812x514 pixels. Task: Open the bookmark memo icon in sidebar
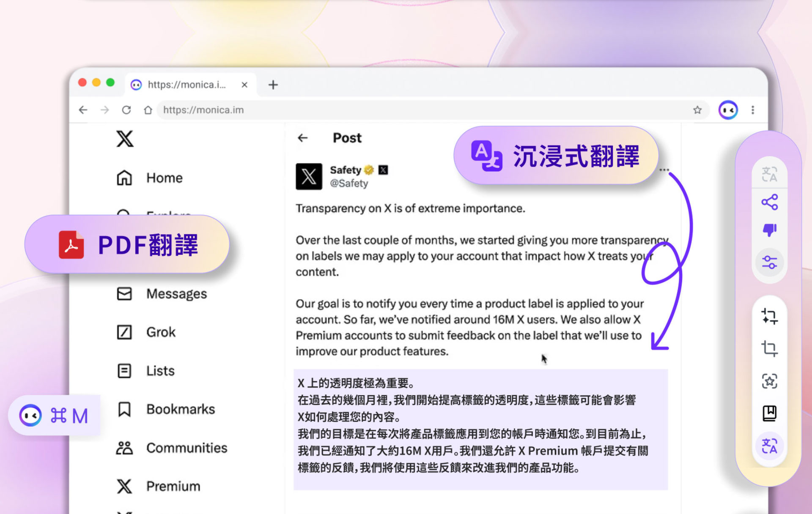click(769, 413)
